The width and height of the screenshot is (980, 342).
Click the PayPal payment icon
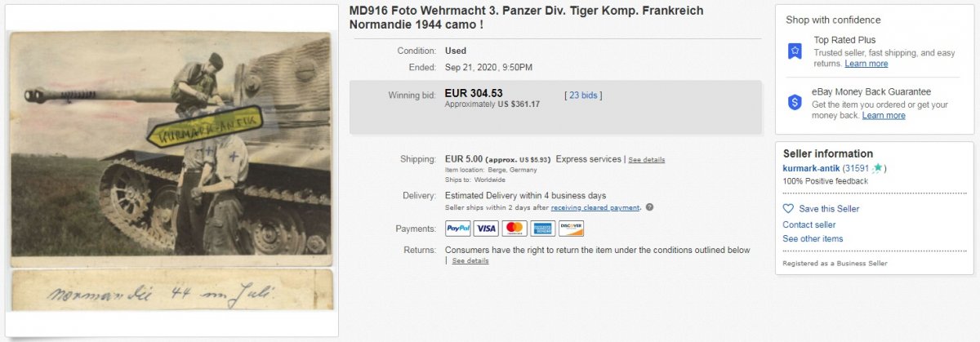coord(457,229)
